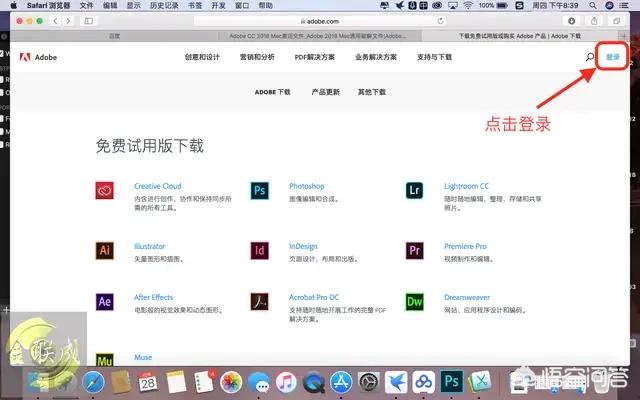This screenshot has width=640, height=400.
Task: Open Notes from the Dock
Action: 176,382
